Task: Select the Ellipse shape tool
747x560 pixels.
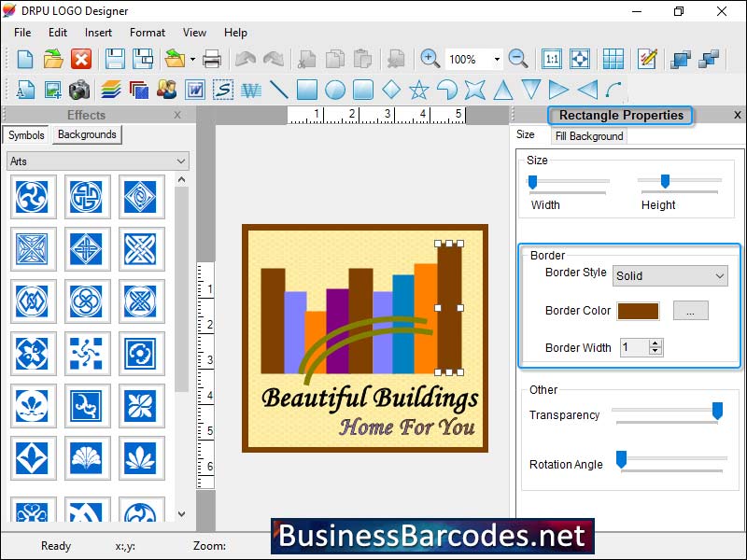Action: 336,90
